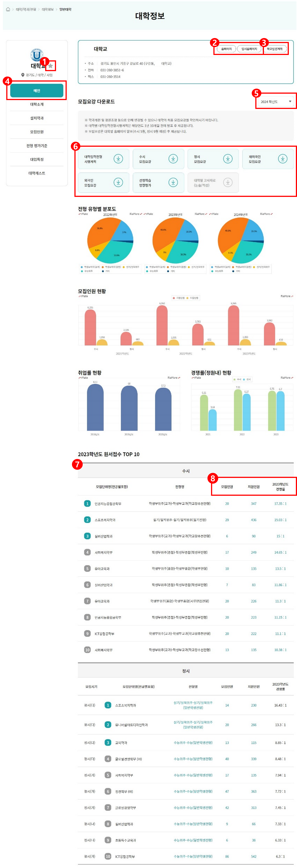Select the 메인 sidebar tab

[x=37, y=91]
